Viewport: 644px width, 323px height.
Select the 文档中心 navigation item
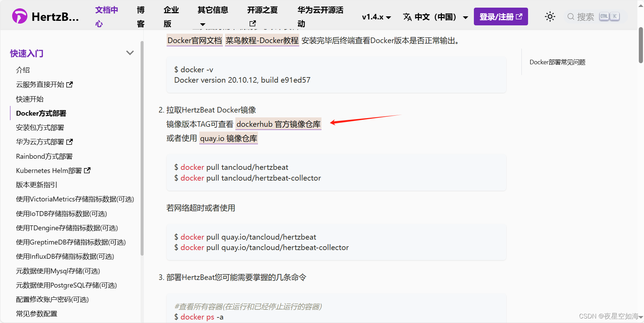pos(106,16)
